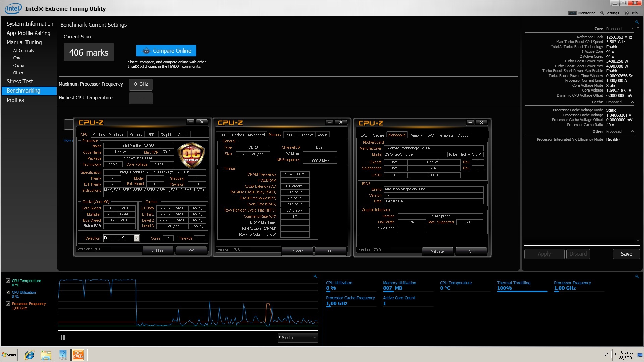Open Internet Explorer from taskbar
Image resolution: width=644 pixels, height=362 pixels.
coord(30,355)
